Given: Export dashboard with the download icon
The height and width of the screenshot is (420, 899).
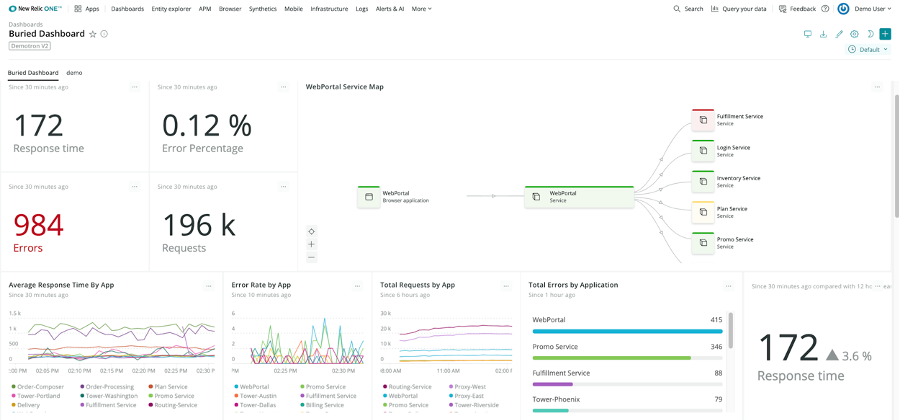Looking at the screenshot, I should (823, 34).
